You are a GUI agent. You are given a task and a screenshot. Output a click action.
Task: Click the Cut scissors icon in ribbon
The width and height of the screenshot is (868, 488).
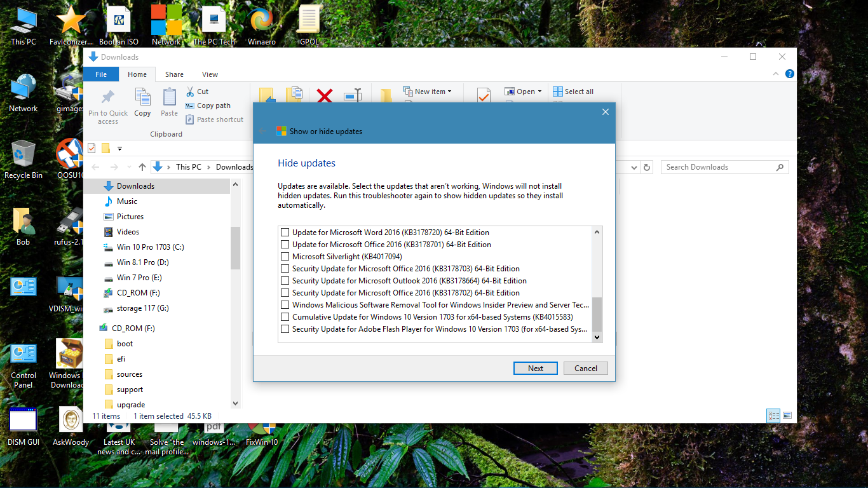[x=190, y=91]
